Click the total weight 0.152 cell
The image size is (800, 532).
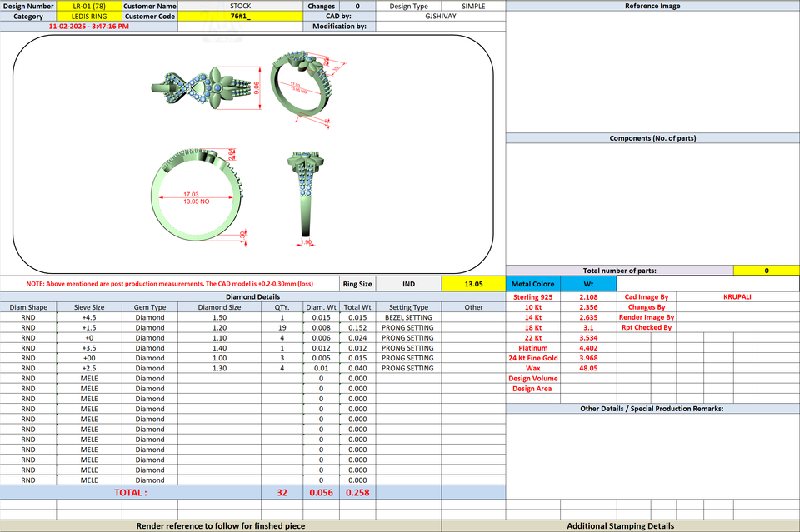(357, 328)
